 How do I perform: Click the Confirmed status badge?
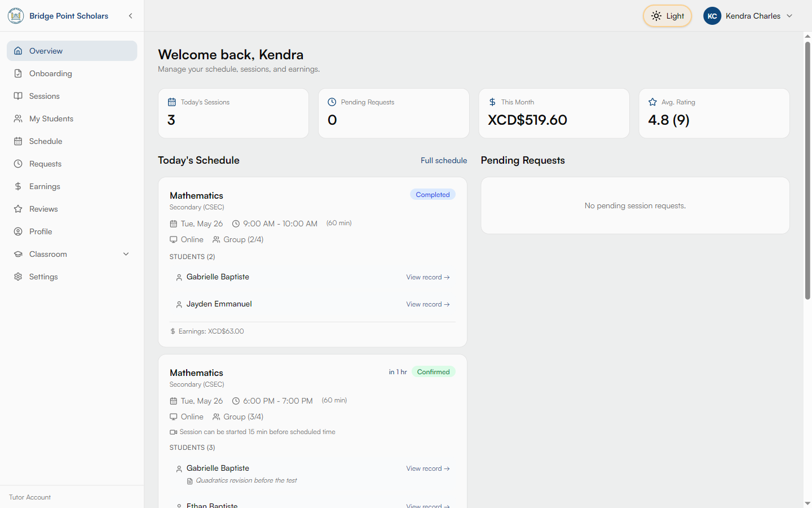(x=433, y=372)
